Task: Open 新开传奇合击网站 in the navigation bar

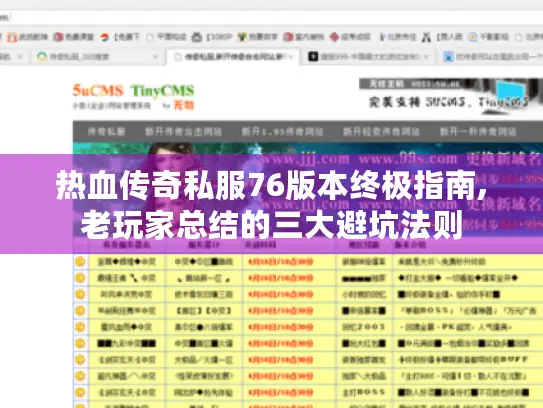Action: [x=183, y=132]
